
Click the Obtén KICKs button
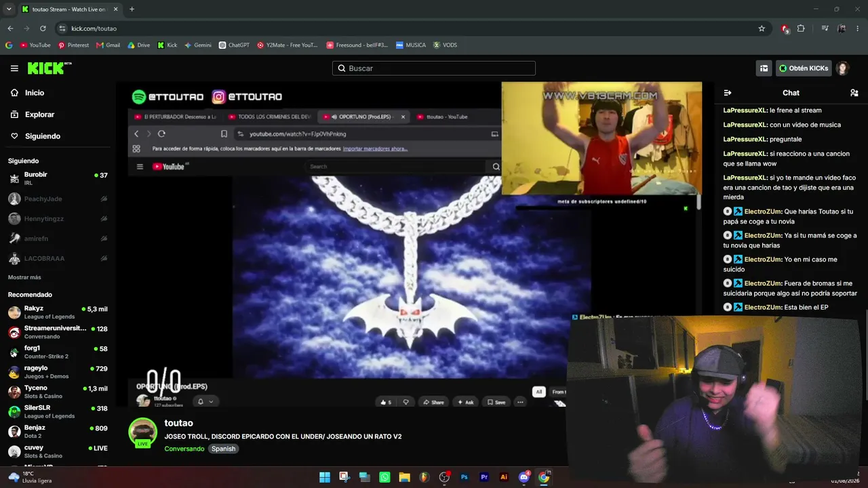[x=804, y=68]
